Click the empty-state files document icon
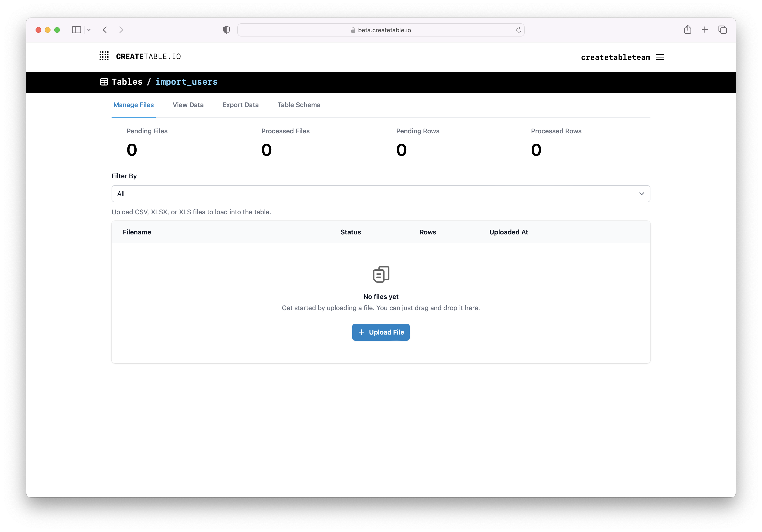The width and height of the screenshot is (762, 532). pyautogui.click(x=381, y=274)
